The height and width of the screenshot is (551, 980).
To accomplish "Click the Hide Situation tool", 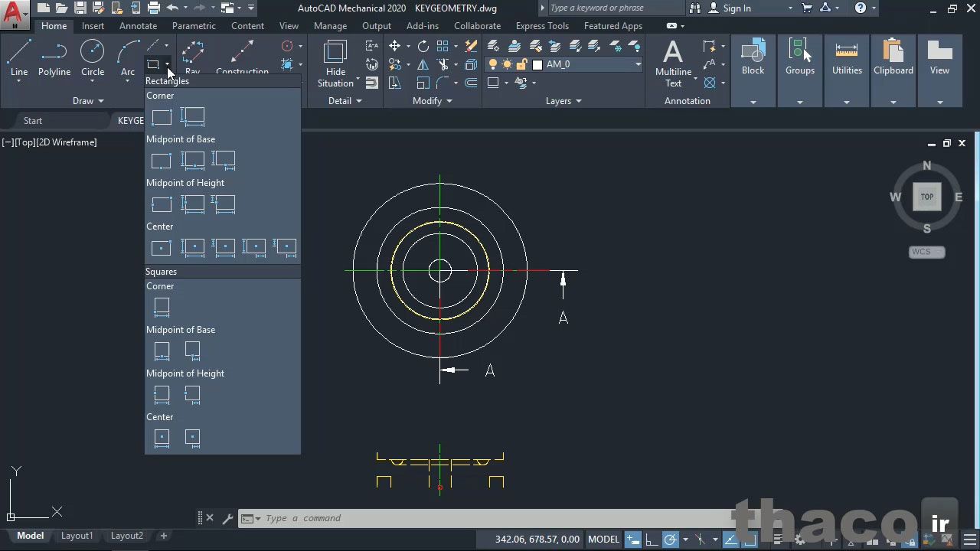I will [x=335, y=63].
